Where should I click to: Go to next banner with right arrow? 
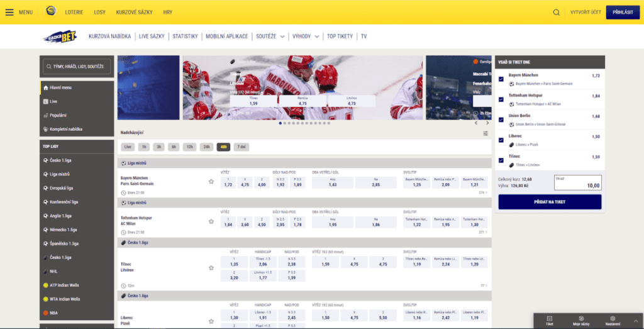(487, 123)
